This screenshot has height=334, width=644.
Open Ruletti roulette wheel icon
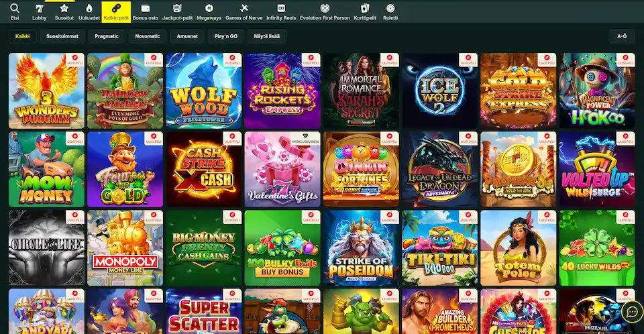click(x=390, y=8)
